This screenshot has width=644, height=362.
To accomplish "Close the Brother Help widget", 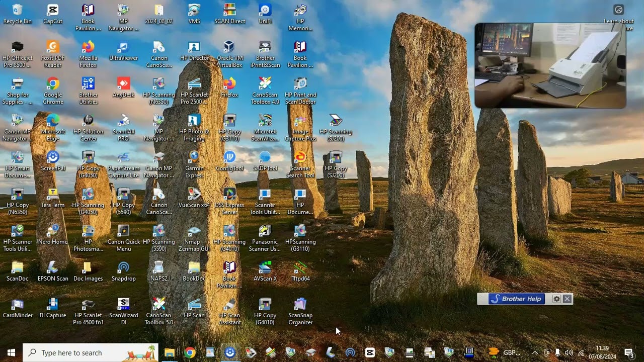I will coord(567,299).
